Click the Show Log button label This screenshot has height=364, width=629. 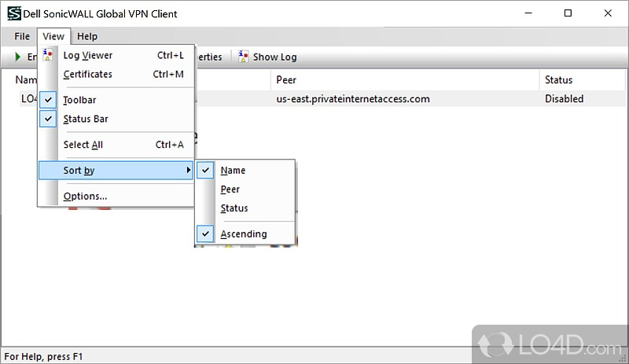(x=274, y=57)
